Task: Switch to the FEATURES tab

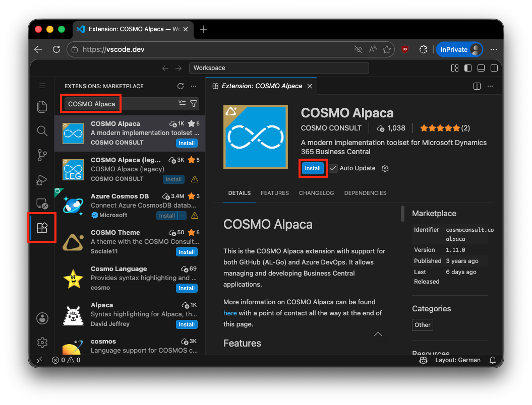Action: 275,193
